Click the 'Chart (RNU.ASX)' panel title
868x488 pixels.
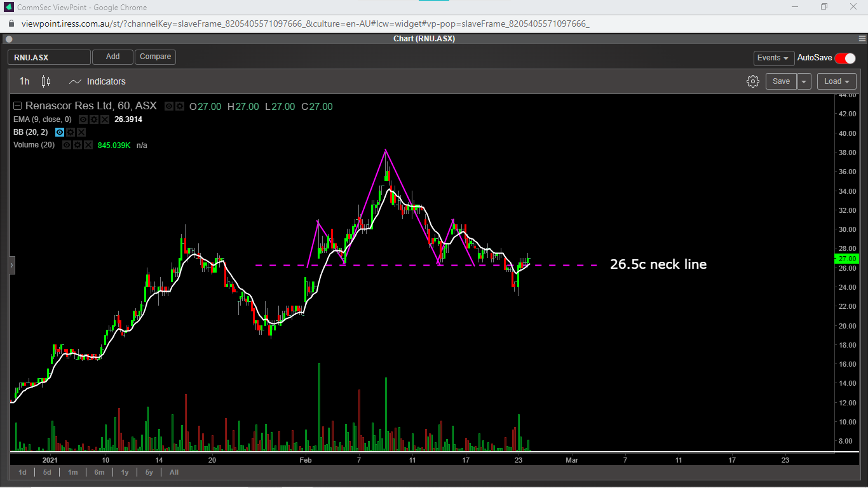(x=424, y=39)
